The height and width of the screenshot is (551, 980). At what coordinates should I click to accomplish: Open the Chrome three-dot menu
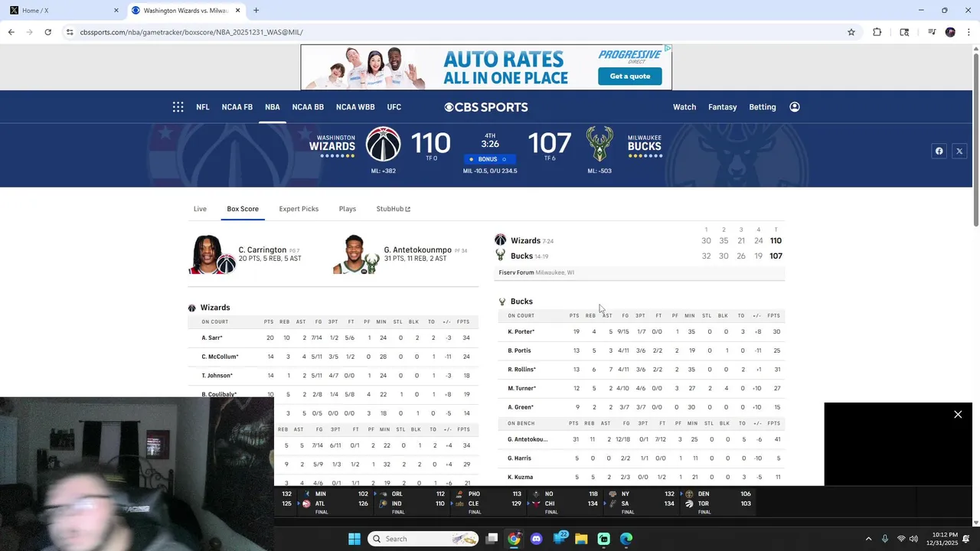[969, 32]
